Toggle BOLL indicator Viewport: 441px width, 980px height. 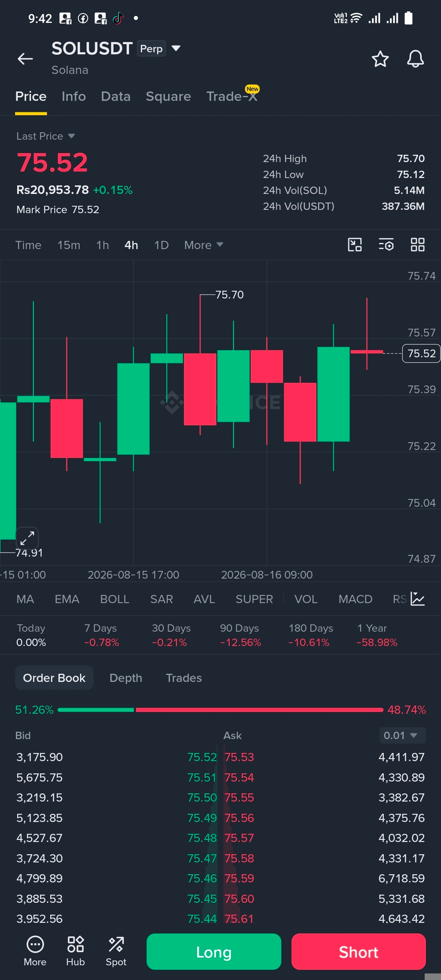click(x=115, y=599)
